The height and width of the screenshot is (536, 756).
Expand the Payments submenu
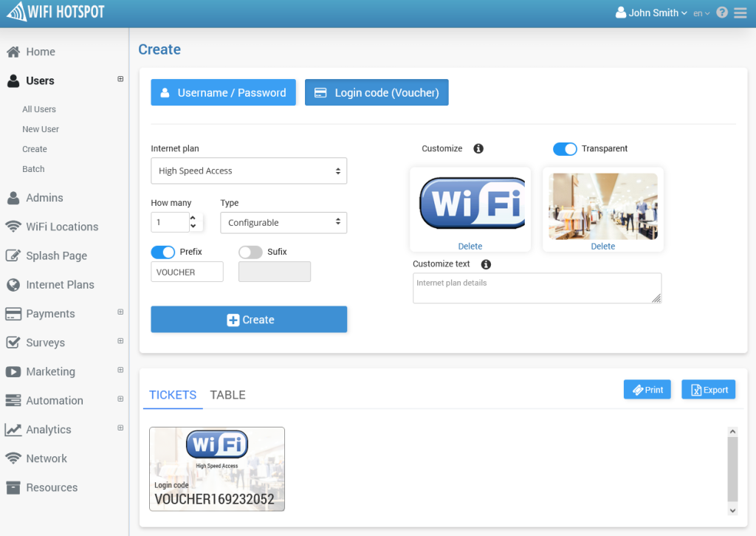120,312
